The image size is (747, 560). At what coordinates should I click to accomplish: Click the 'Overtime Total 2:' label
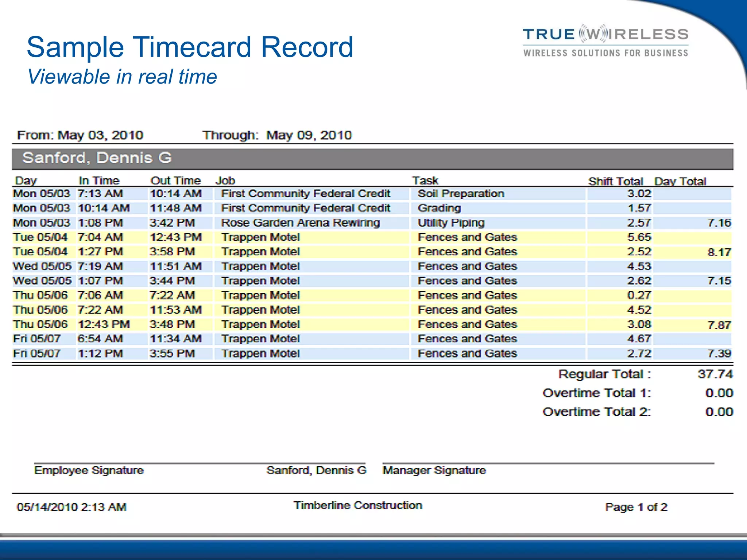click(596, 412)
